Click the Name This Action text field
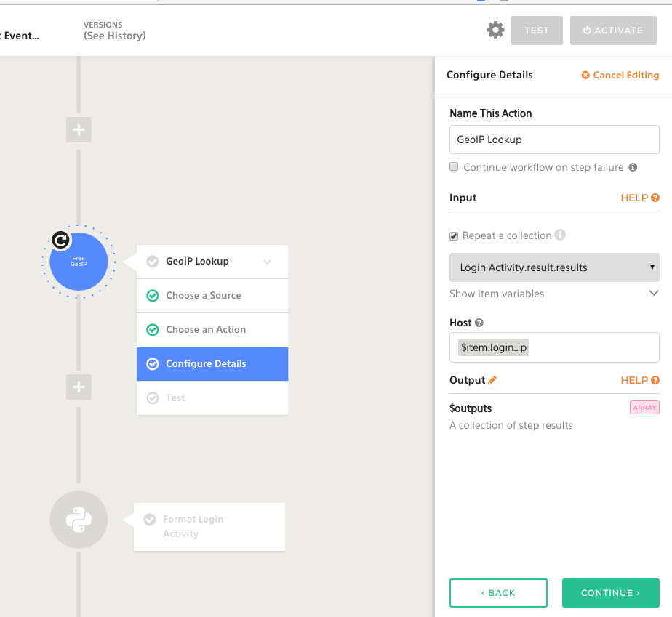 tap(554, 140)
